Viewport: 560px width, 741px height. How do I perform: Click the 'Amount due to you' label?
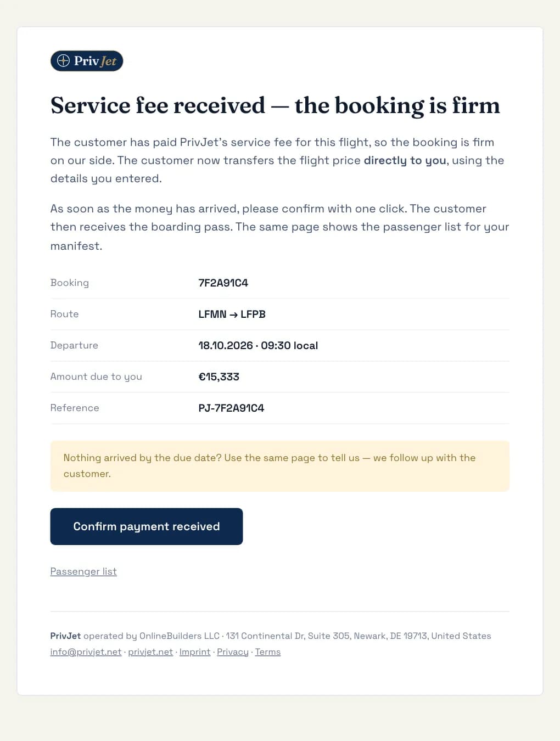(x=96, y=377)
